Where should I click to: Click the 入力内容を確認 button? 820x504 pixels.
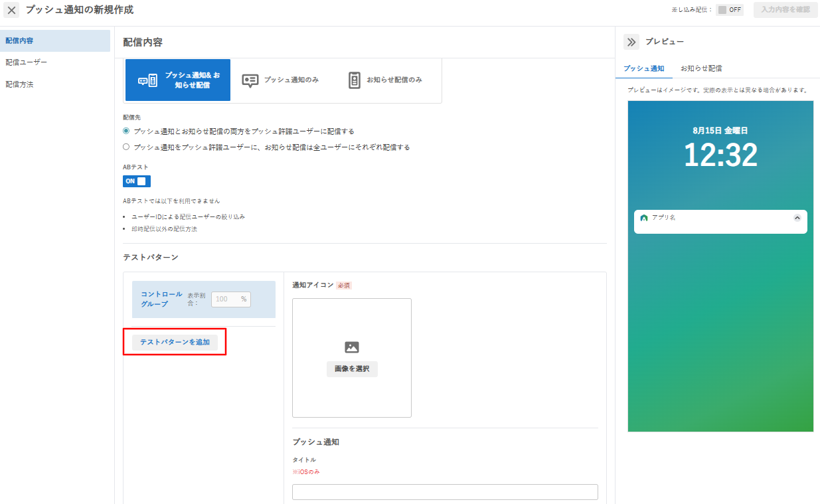[x=785, y=10]
